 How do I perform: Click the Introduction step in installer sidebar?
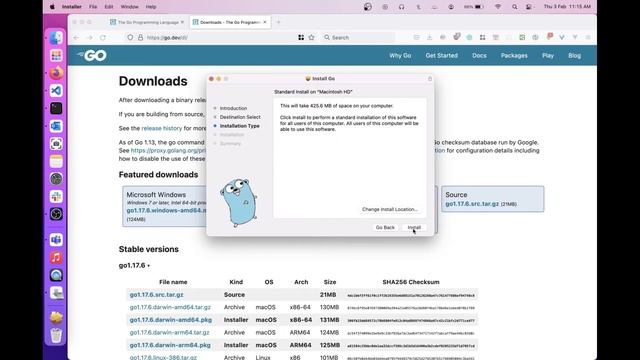pos(233,108)
